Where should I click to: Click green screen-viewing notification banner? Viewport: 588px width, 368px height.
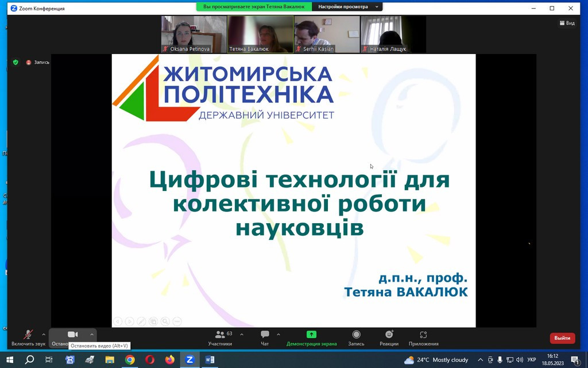(254, 6)
